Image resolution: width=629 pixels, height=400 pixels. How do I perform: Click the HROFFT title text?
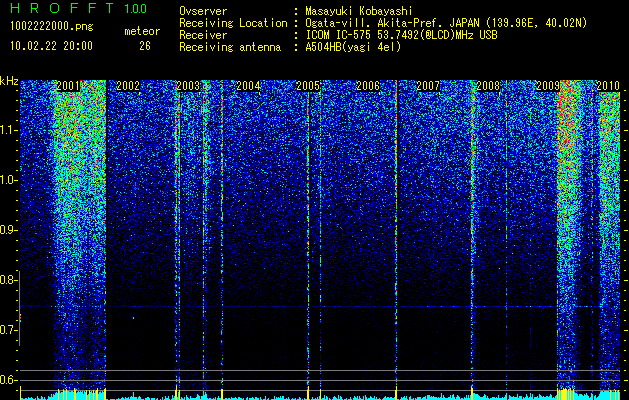[62, 8]
